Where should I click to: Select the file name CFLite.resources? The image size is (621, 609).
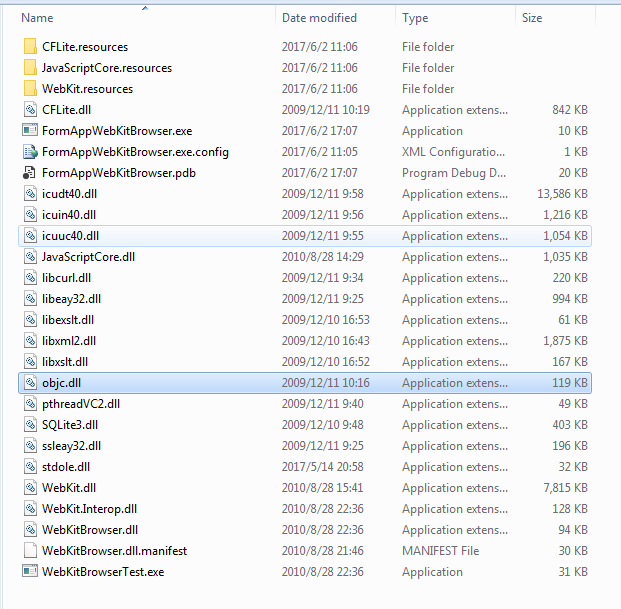click(85, 47)
